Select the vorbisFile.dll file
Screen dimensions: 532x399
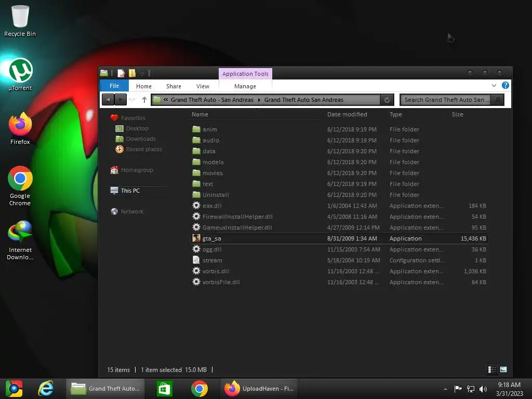(x=339, y=282)
